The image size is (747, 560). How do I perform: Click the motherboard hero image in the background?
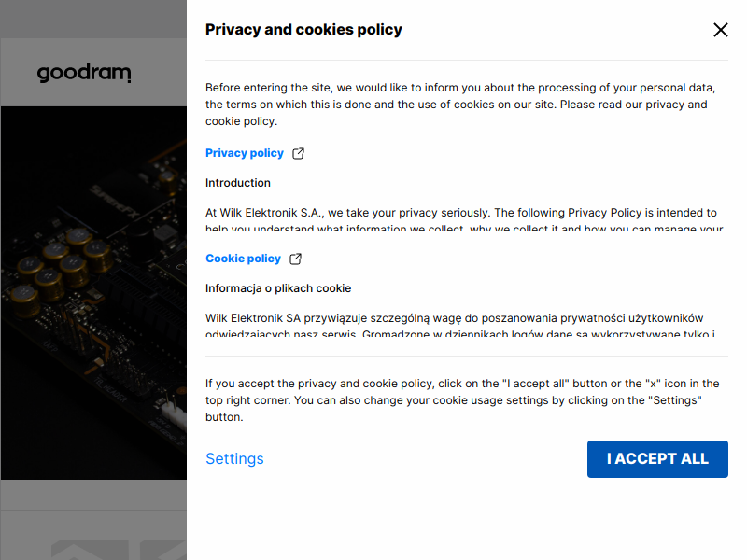tap(93, 293)
